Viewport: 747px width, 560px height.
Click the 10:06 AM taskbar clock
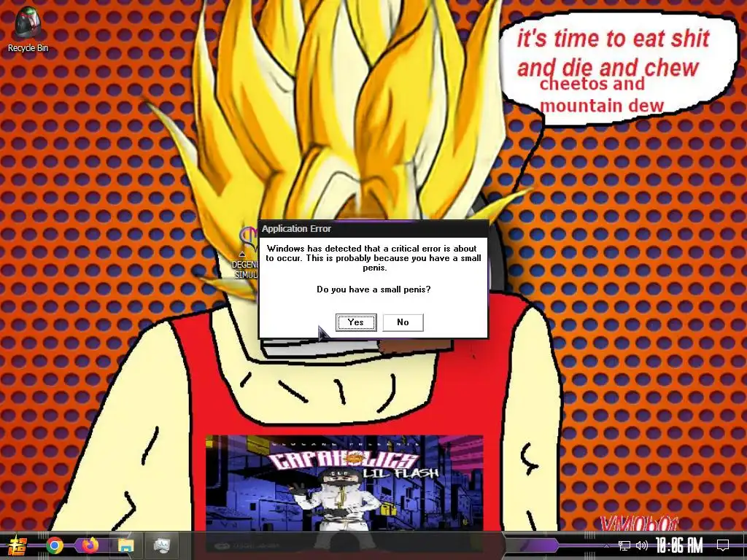pyautogui.click(x=679, y=545)
